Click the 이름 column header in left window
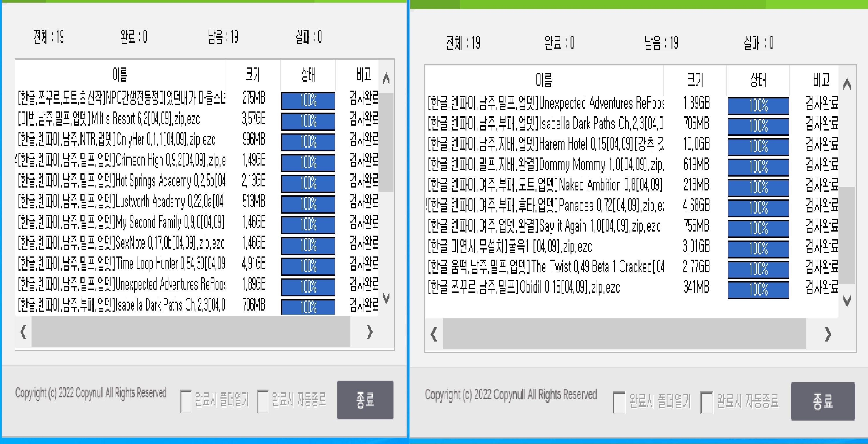The height and width of the screenshot is (444, 868). [x=119, y=75]
